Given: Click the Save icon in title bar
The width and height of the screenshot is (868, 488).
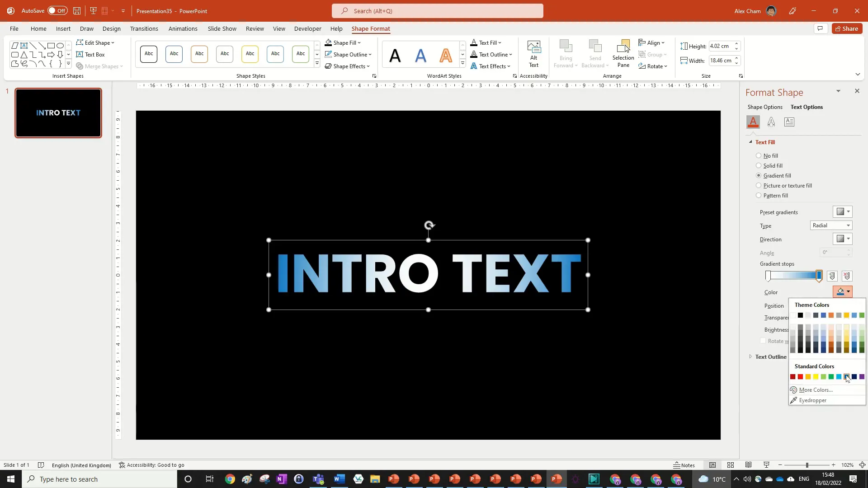Looking at the screenshot, I should tap(77, 11).
